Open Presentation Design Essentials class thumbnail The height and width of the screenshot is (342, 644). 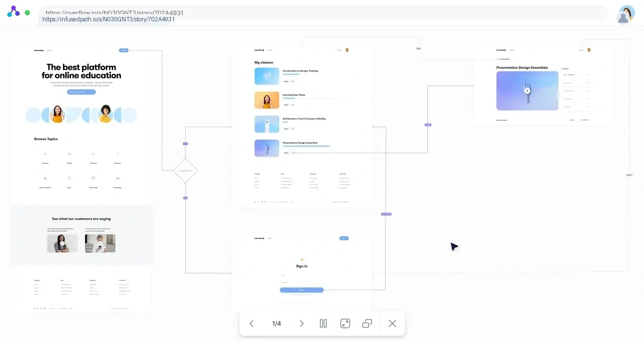point(267,148)
